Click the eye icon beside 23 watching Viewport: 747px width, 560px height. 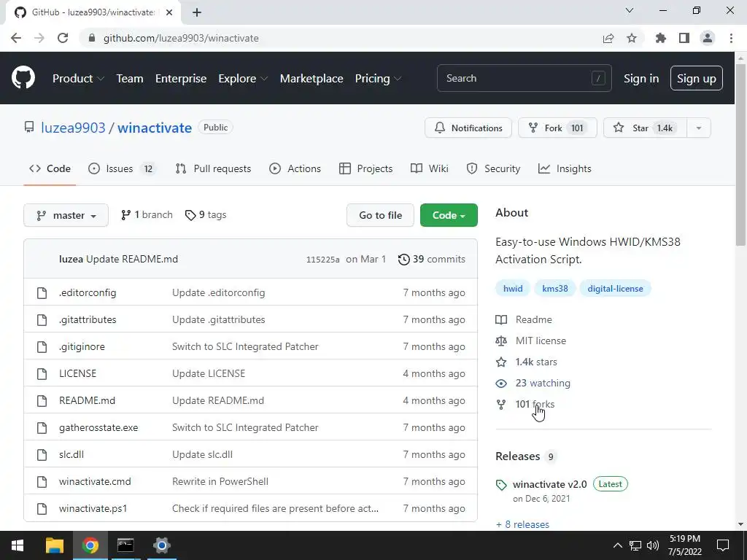[501, 384]
